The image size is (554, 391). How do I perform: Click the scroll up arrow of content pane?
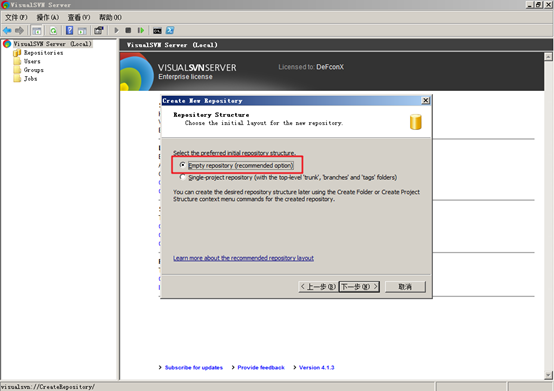click(548, 57)
